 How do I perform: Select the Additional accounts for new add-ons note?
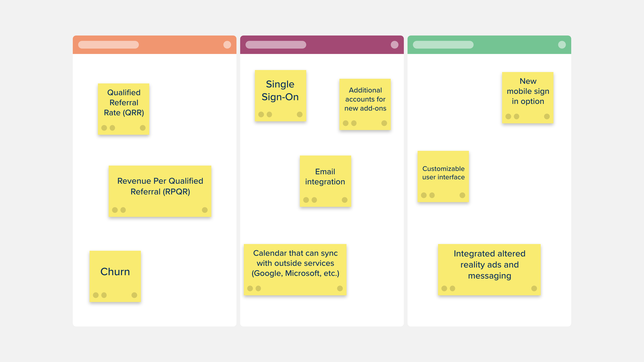pyautogui.click(x=365, y=99)
